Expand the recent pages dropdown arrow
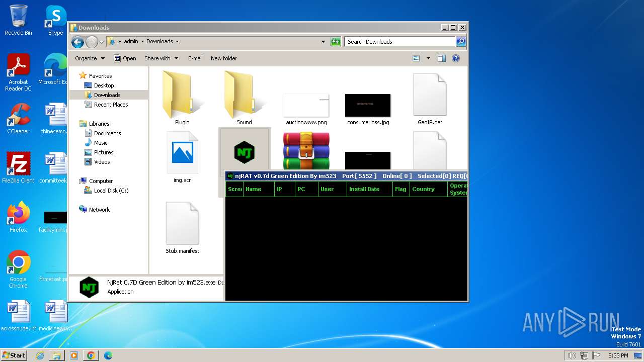 [101, 42]
